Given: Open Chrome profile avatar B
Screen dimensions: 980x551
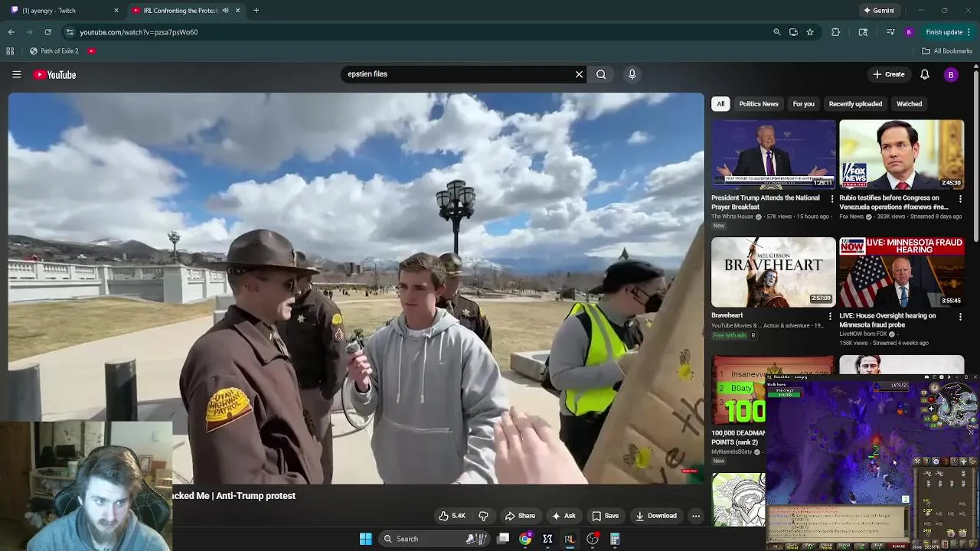Looking at the screenshot, I should pos(909,32).
